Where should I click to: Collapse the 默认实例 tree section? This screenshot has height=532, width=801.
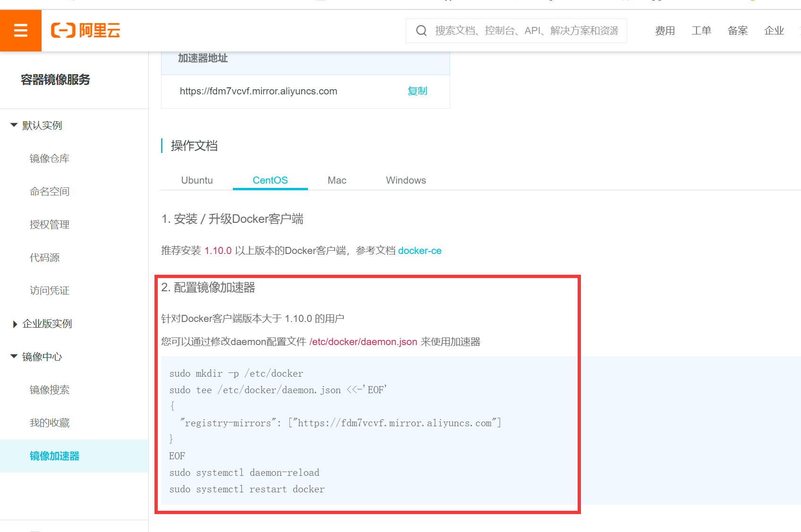click(14, 125)
